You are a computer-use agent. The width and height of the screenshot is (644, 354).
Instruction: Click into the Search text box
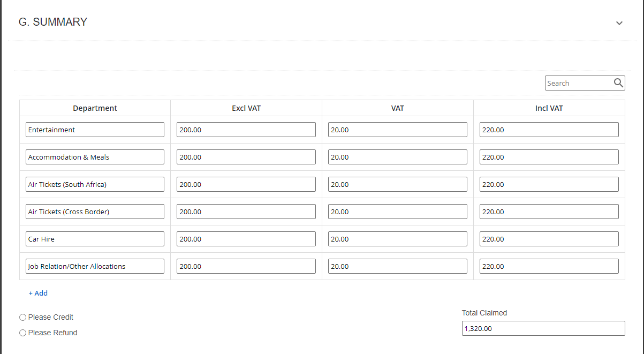[x=578, y=83]
